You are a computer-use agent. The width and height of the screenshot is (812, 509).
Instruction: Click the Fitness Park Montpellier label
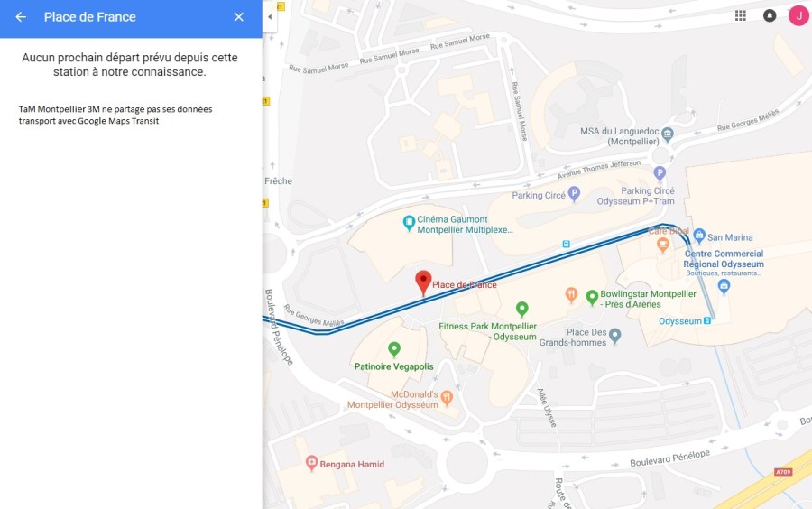[x=488, y=331]
